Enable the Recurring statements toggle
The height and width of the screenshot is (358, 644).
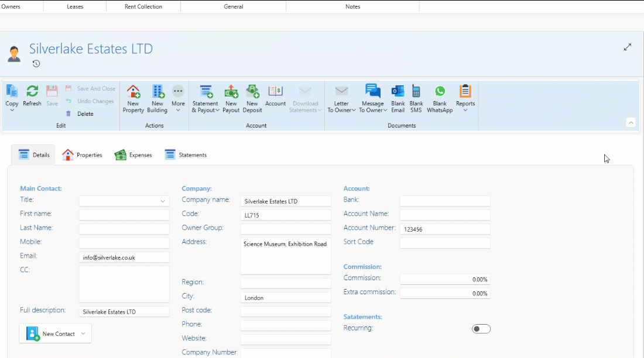pos(481,329)
